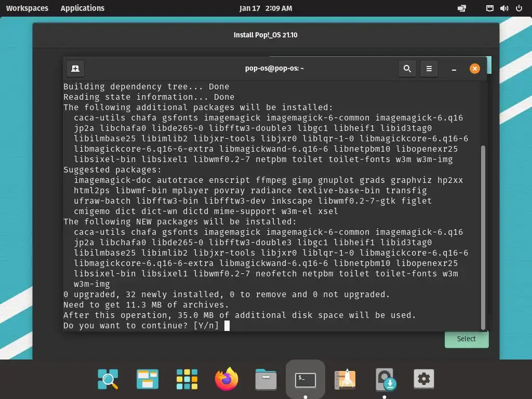Image resolution: width=532 pixels, height=399 pixels.
Task: Close the terminal window
Action: pos(475,69)
